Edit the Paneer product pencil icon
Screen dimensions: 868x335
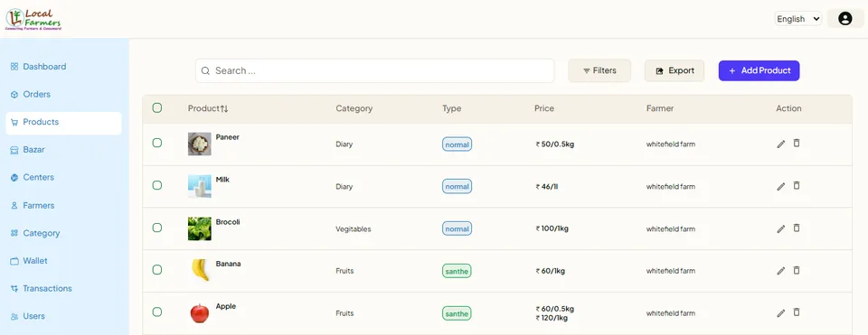pyautogui.click(x=781, y=144)
